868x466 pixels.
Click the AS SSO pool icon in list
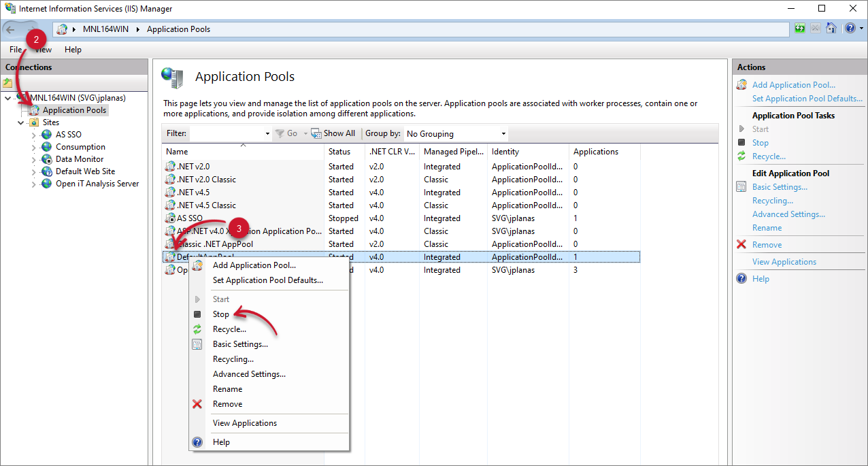coord(170,218)
